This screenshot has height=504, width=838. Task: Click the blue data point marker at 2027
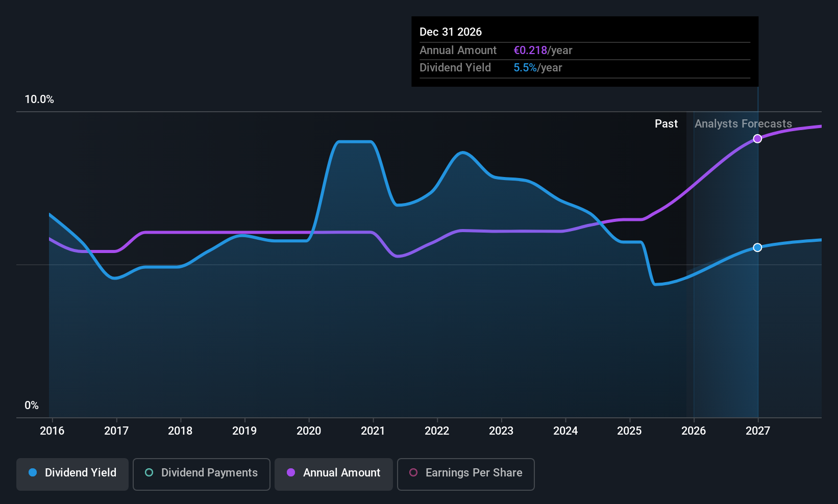click(757, 247)
